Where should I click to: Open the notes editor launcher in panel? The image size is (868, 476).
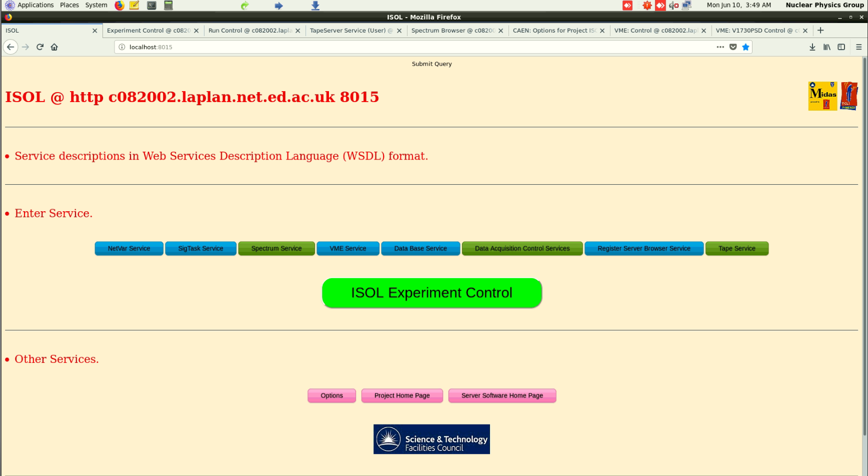[x=134, y=6]
